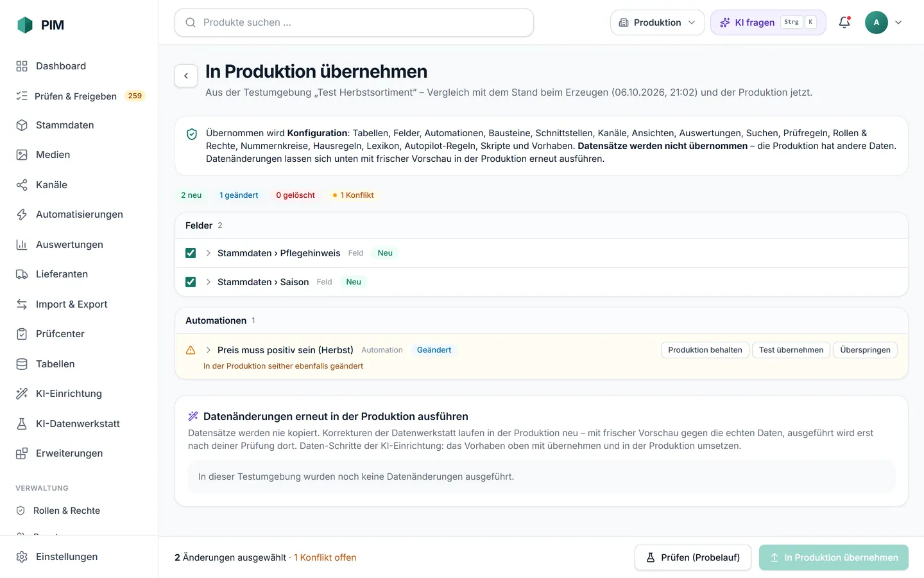Viewport: 924px width, 578px height.
Task: Click Erweiterungen icon in sidebar
Action: (22, 453)
